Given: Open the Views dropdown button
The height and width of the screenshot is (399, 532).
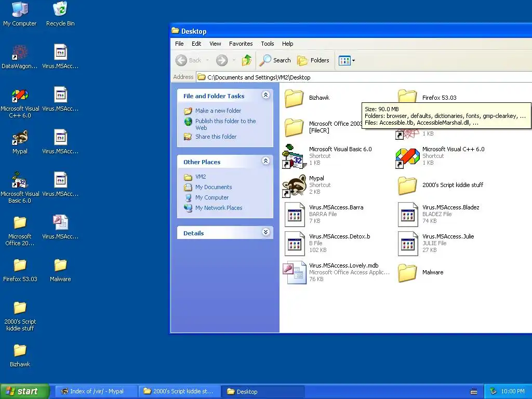Looking at the screenshot, I should coord(347,61).
